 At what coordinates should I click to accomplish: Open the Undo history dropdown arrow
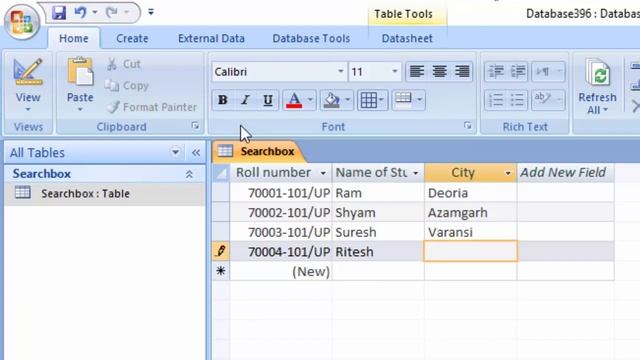click(95, 13)
